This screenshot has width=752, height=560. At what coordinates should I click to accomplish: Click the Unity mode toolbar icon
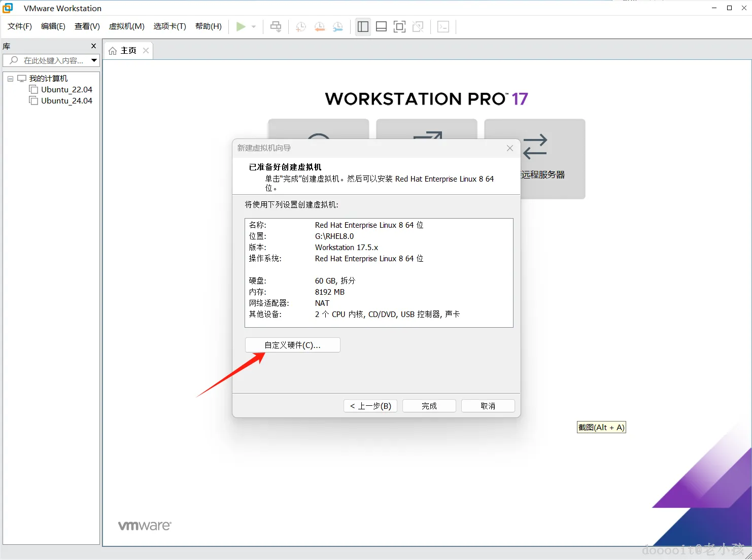418,27
